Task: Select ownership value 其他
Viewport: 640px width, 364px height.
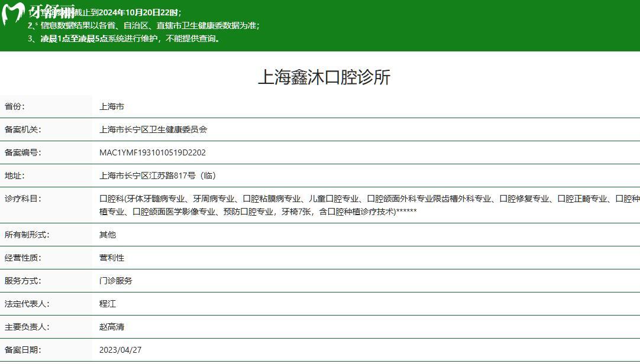Action: (107, 235)
